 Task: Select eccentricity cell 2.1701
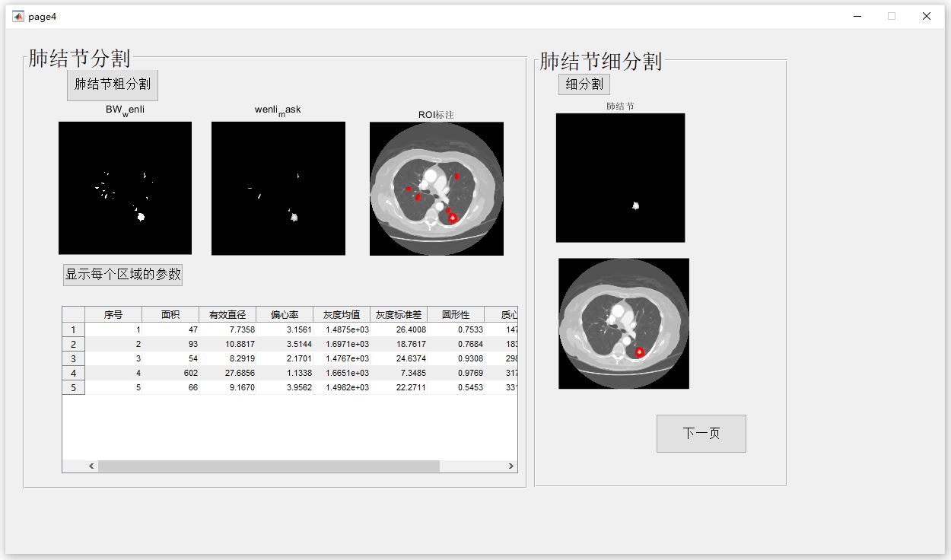tap(285, 358)
